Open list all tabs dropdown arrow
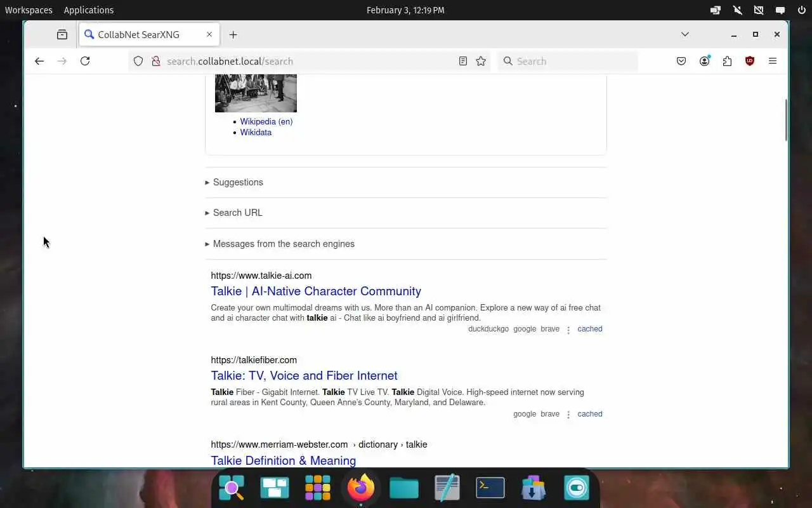Screen dimensions: 812x508 (685, 34)
